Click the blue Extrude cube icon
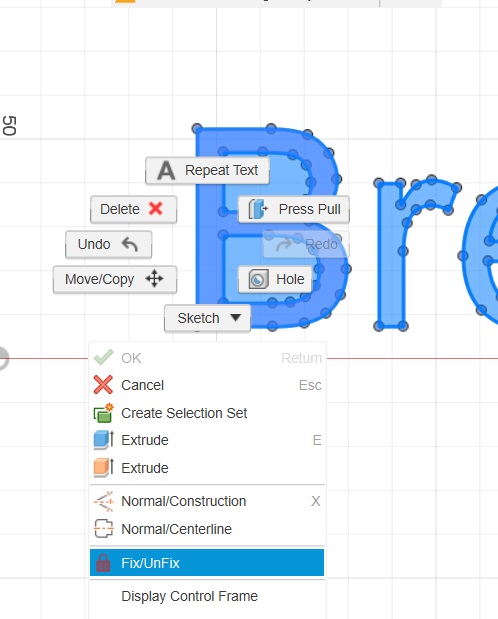The height and width of the screenshot is (619, 498). click(103, 440)
